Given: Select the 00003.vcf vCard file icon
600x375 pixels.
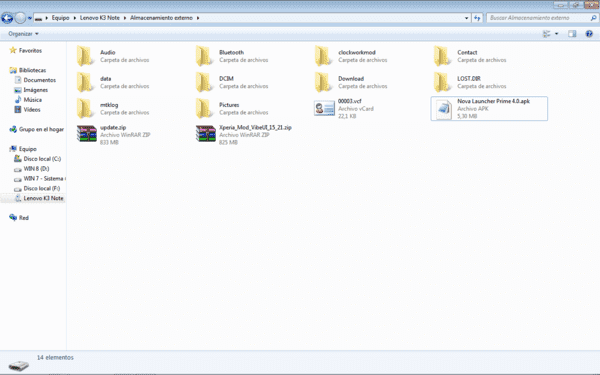Looking at the screenshot, I should (324, 109).
